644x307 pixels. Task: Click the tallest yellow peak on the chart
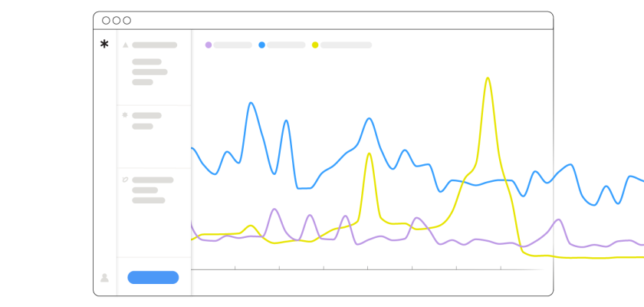click(x=488, y=78)
